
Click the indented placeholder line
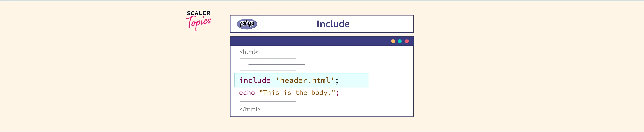point(276,65)
